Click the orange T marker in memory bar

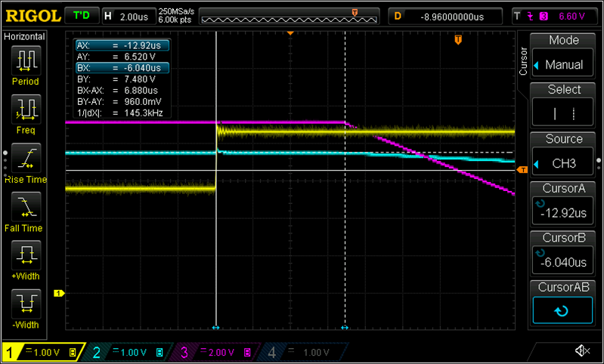(355, 12)
